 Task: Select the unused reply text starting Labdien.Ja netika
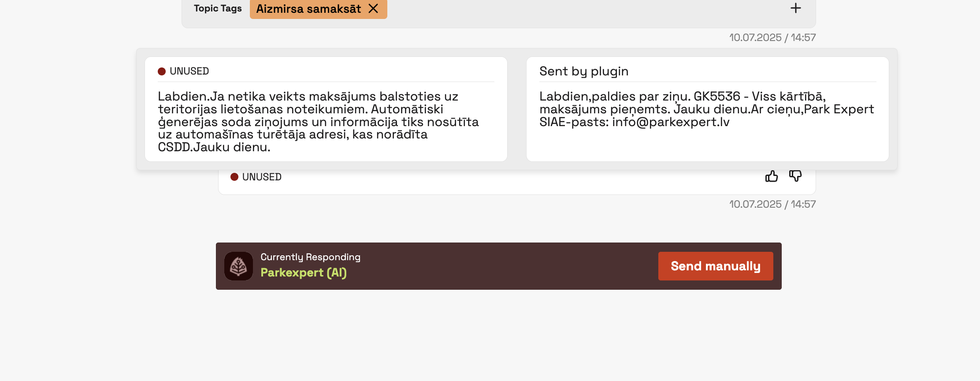tap(318, 122)
